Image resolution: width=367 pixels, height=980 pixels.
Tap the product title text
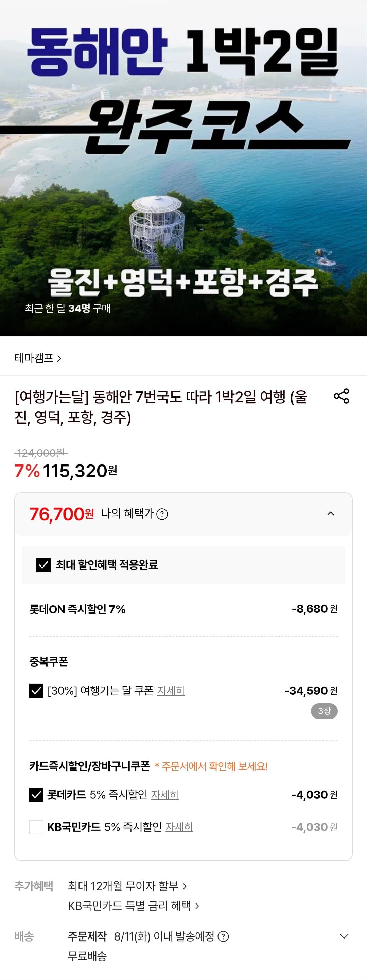[x=161, y=407]
